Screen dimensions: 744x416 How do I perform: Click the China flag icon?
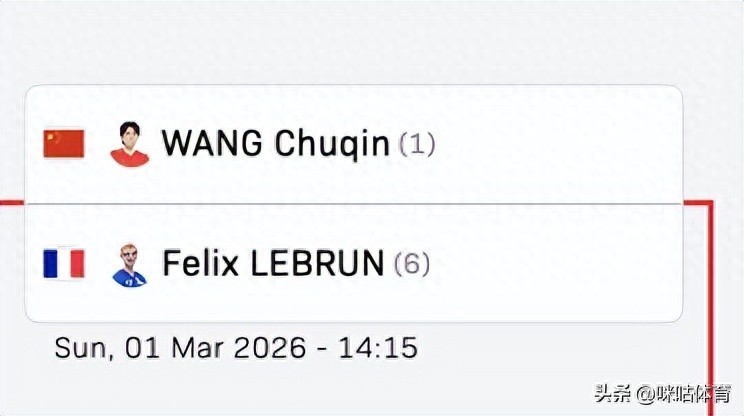63,144
